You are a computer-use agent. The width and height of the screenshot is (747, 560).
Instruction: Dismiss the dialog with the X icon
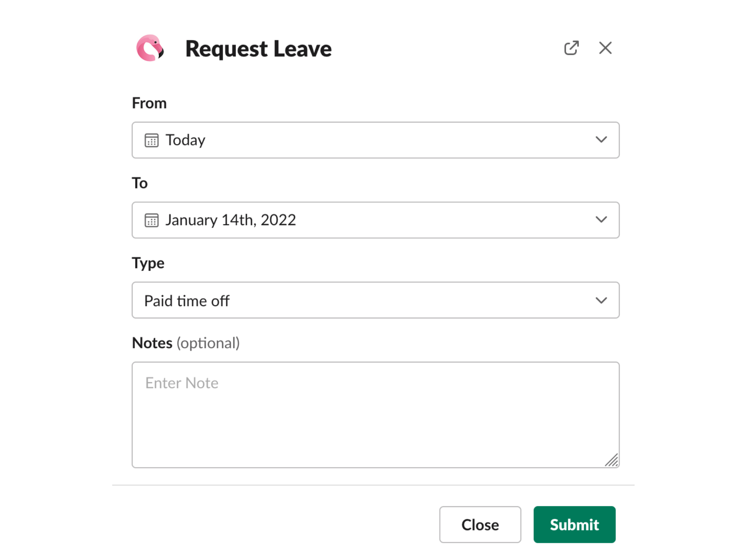pos(605,48)
